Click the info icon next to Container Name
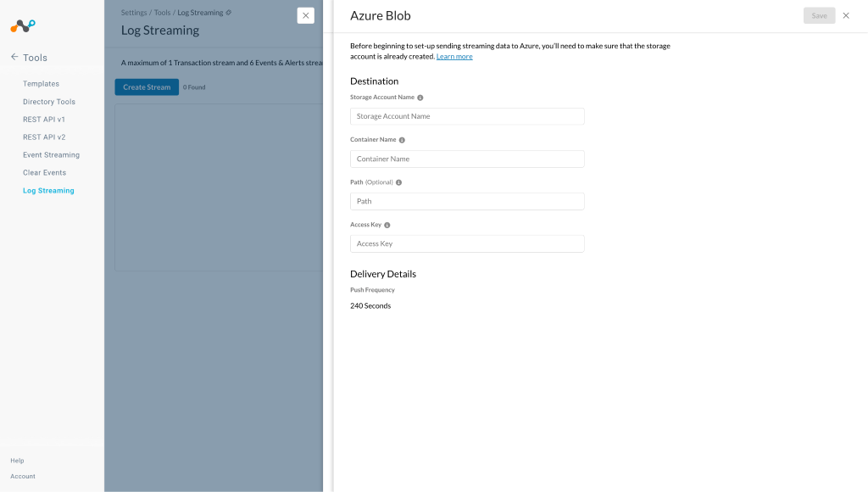The image size is (868, 492). pyautogui.click(x=402, y=140)
